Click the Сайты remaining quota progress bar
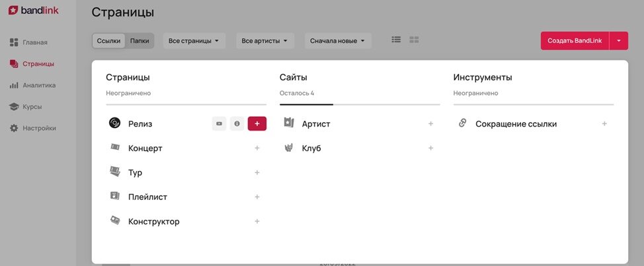Image resolution: width=644 pixels, height=266 pixels. [360, 104]
